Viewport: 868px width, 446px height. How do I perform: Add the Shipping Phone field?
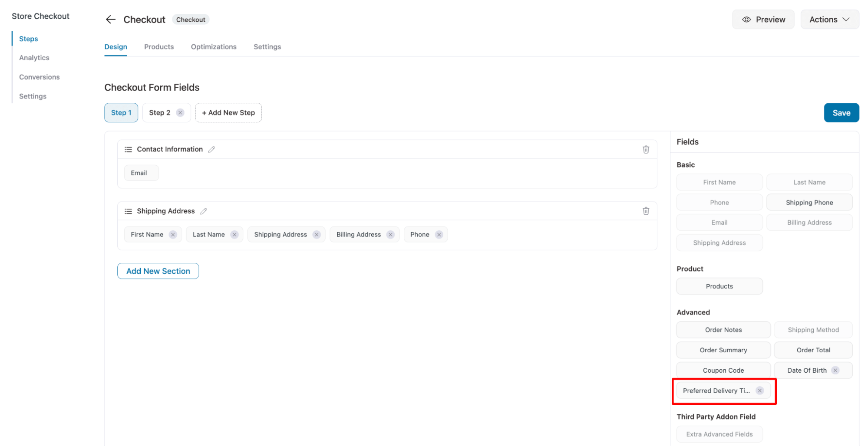coord(809,203)
